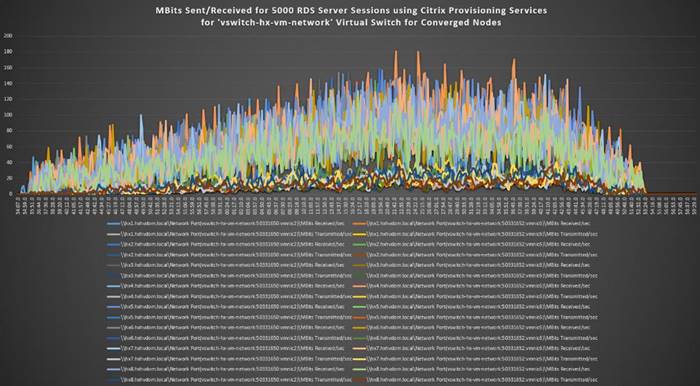This screenshot has width=700, height=386.
Task: Click the subtitle line mentioning 'vswitch-hx-vm-network' Virtual Switch
Action: pos(351,22)
